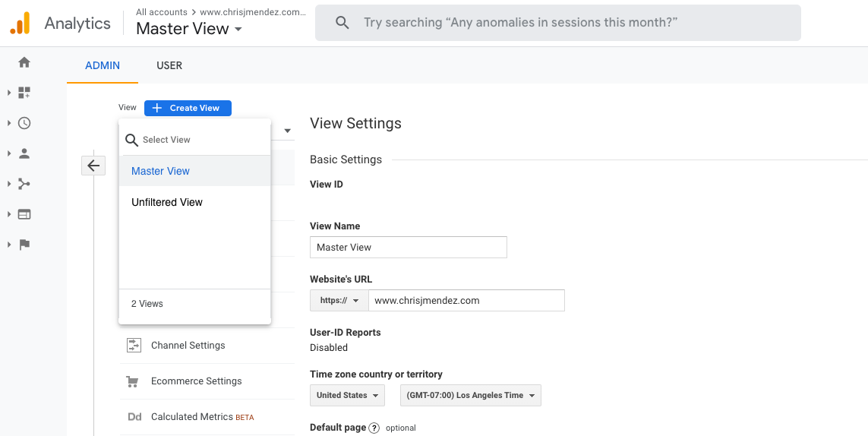868x436 pixels.
Task: Select Unfiltered View in the list
Action: coord(195,202)
